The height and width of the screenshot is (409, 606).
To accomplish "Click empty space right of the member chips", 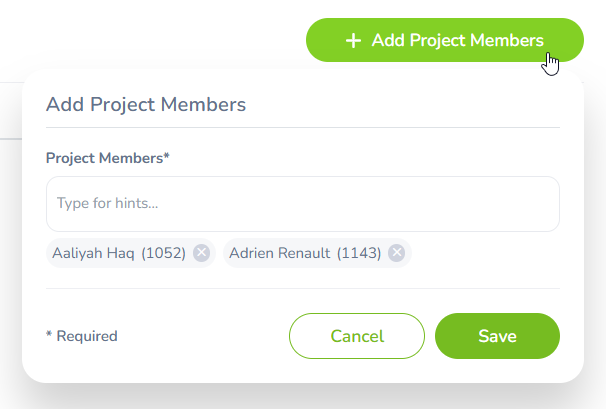I will point(485,253).
